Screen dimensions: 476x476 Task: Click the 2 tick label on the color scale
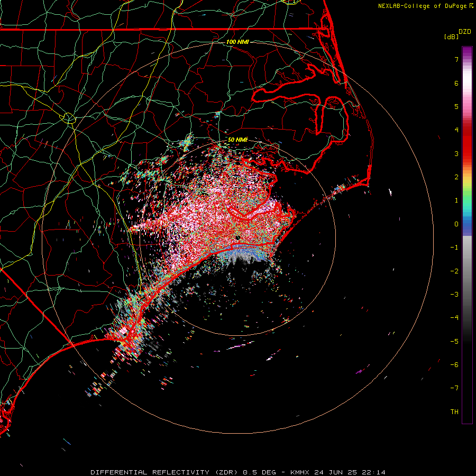pyautogui.click(x=456, y=177)
